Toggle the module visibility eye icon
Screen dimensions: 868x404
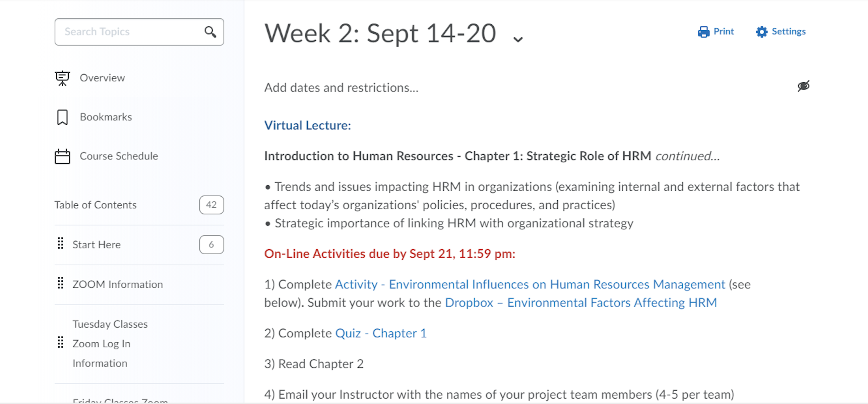803,86
